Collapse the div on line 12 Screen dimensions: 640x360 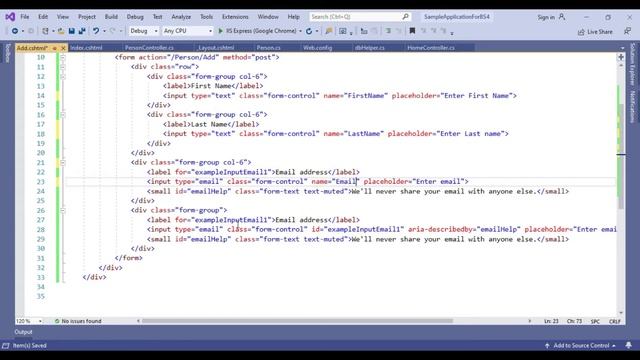coord(63,77)
